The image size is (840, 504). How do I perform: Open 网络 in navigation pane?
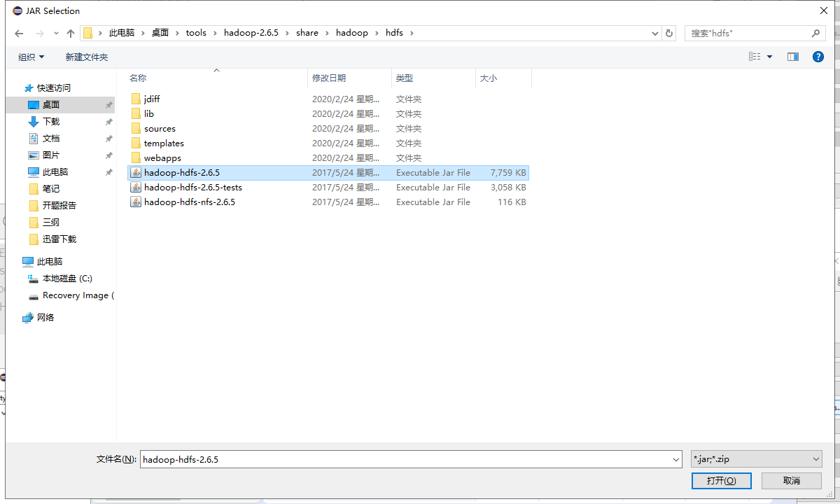click(x=45, y=317)
